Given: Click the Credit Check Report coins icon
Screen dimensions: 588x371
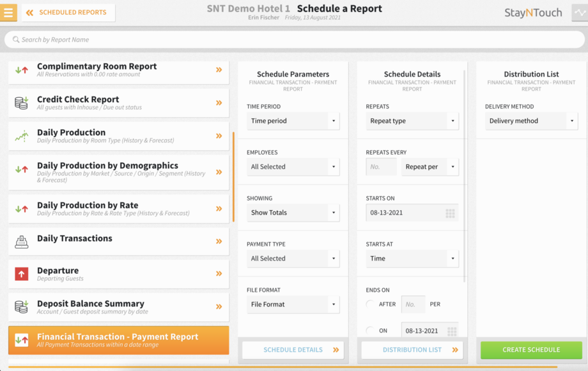Looking at the screenshot, I should tap(21, 103).
